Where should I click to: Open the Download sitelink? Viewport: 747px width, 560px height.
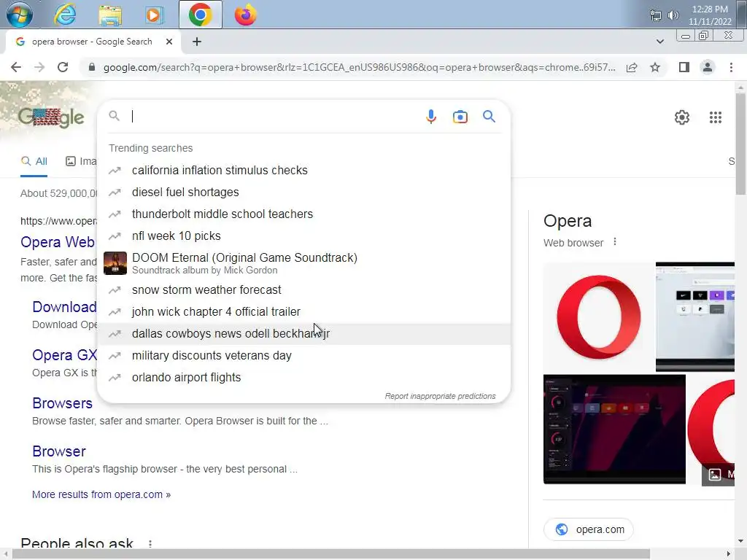[x=64, y=307]
